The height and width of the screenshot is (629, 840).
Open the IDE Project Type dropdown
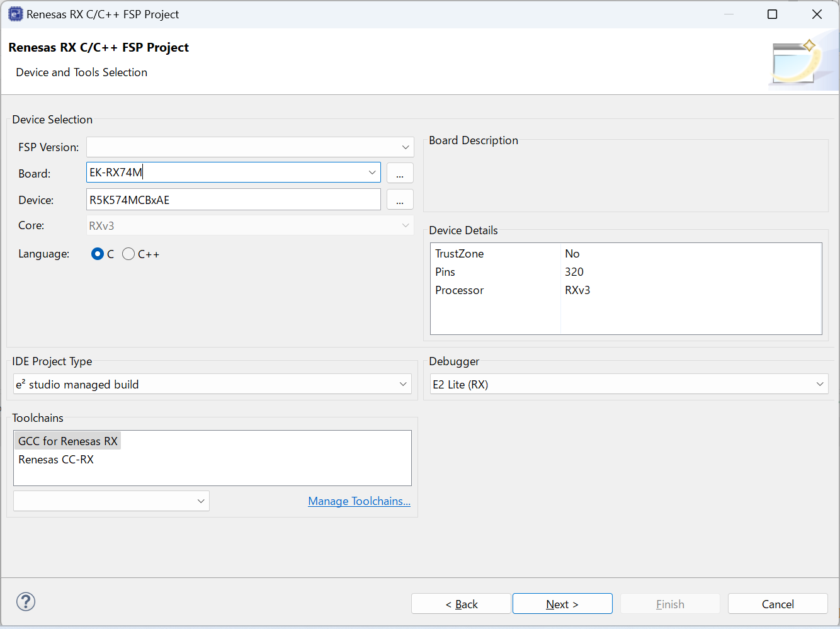212,384
